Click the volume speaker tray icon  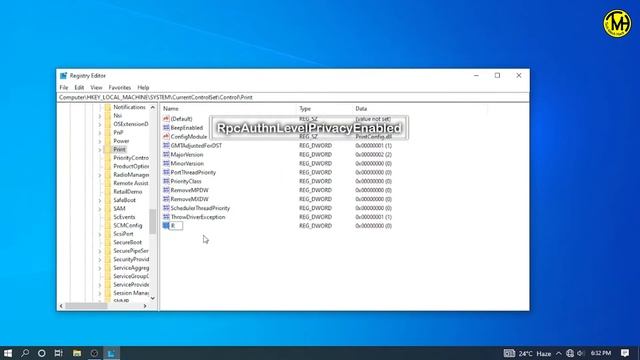(x=580, y=353)
